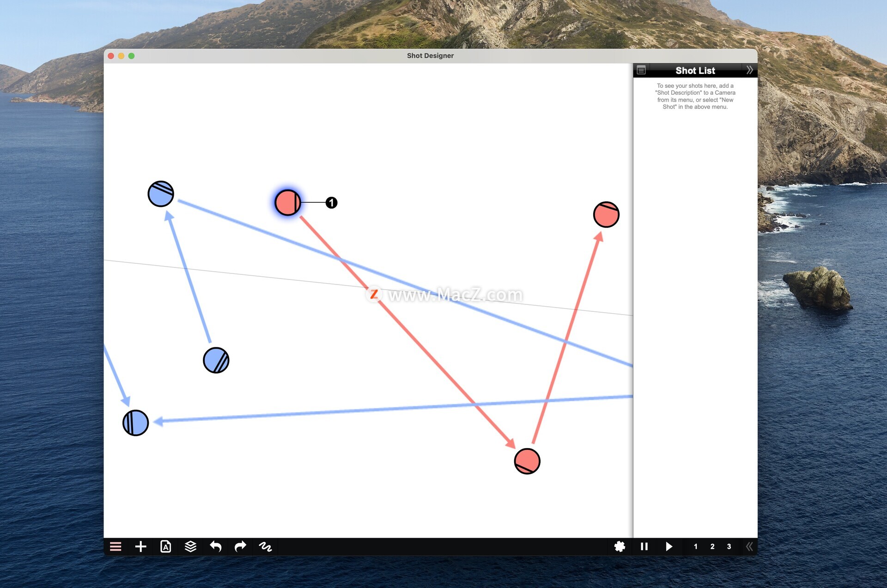Select the bottom red character circle

coord(527,461)
